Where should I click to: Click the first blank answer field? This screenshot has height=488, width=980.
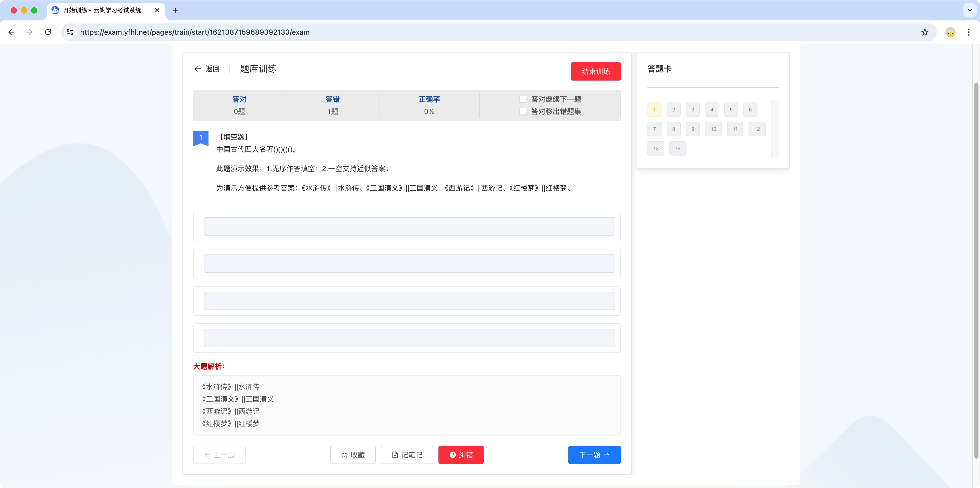click(409, 226)
